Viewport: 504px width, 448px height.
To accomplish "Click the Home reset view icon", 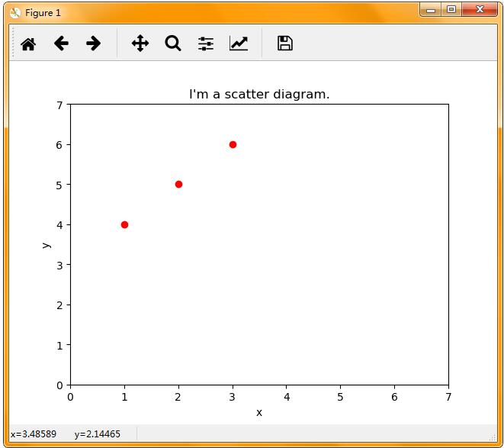I will pyautogui.click(x=28, y=44).
